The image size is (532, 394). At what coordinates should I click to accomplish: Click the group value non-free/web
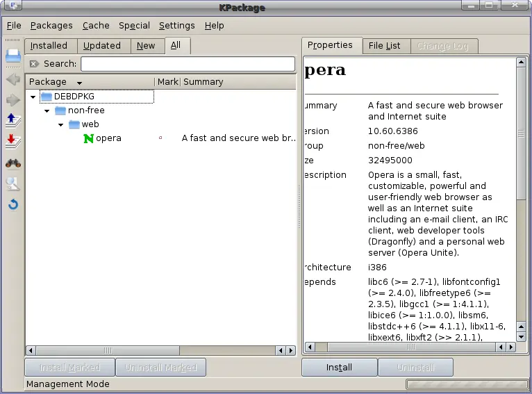tap(397, 146)
